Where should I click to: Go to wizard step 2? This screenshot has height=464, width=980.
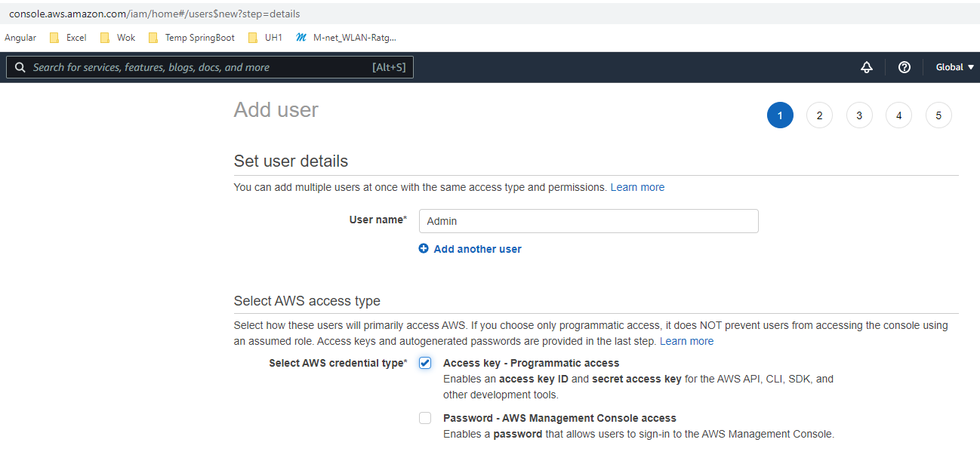click(819, 115)
